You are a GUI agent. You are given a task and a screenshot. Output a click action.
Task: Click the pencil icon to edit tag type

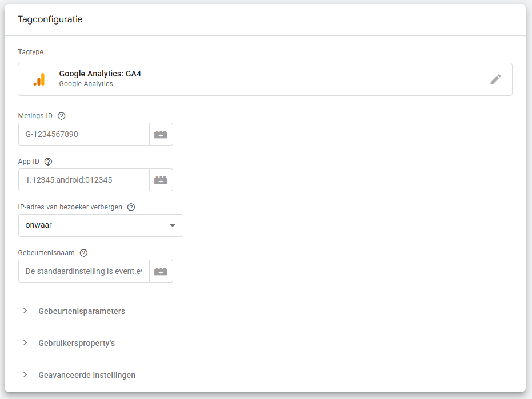495,79
